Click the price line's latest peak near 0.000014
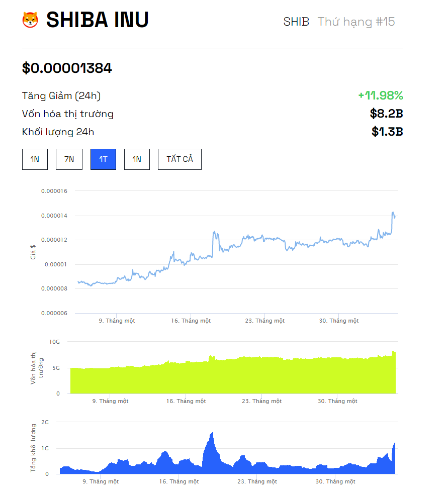Image resolution: width=448 pixels, height=495 pixels. point(393,213)
